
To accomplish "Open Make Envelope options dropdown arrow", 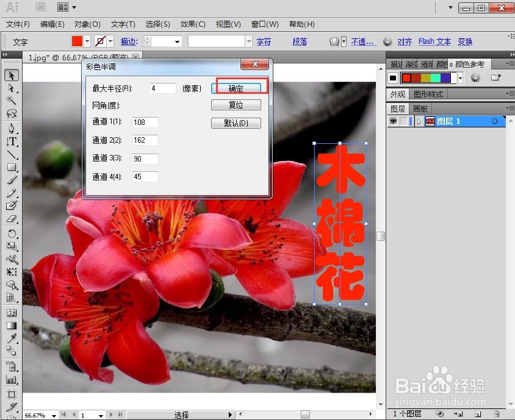I will (344, 41).
